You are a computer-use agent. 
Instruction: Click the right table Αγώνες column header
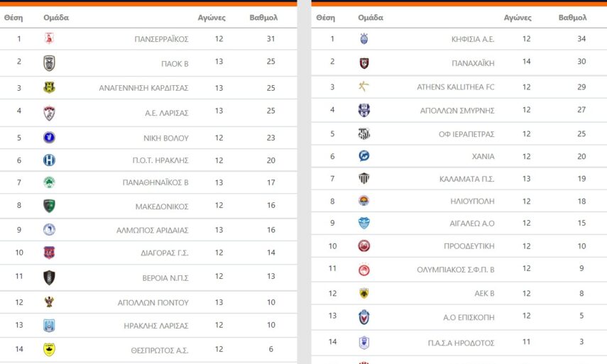[518, 17]
